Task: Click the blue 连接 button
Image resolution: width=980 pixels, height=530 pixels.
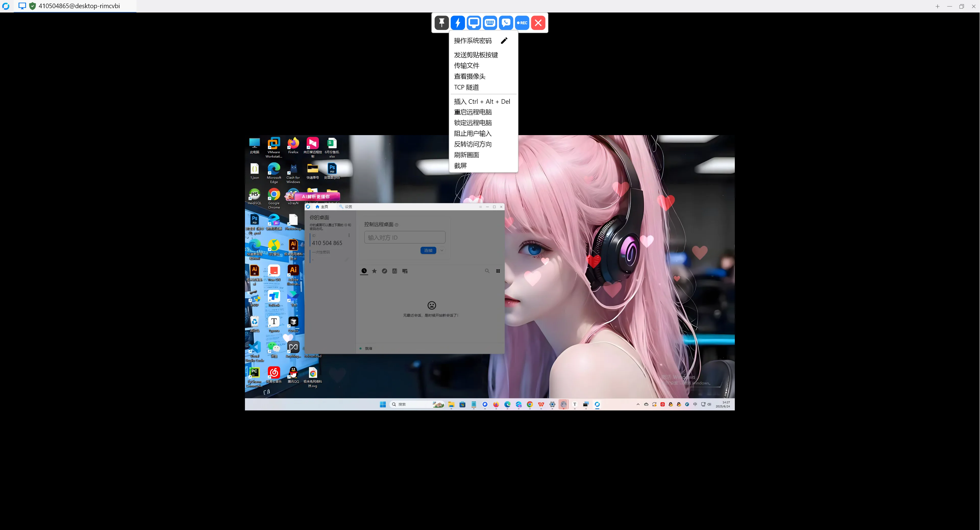Action: click(428, 250)
